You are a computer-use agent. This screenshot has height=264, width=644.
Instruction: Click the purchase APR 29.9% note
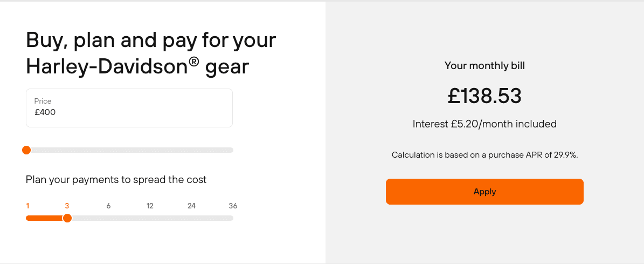[484, 155]
